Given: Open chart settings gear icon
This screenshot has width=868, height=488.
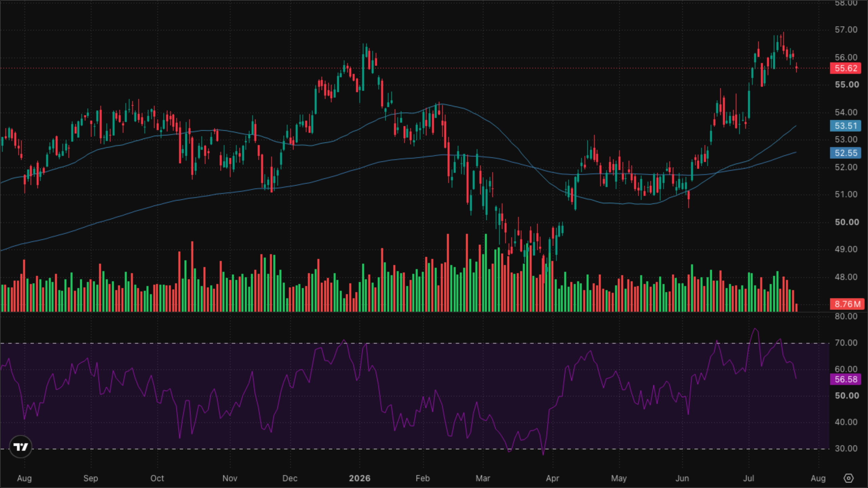Looking at the screenshot, I should pyautogui.click(x=848, y=478).
